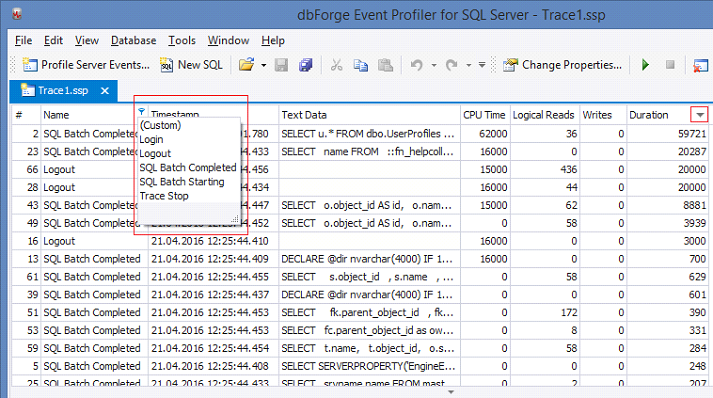Click the Undo arrow icon
This screenshot has width=713, height=398.
click(417, 65)
